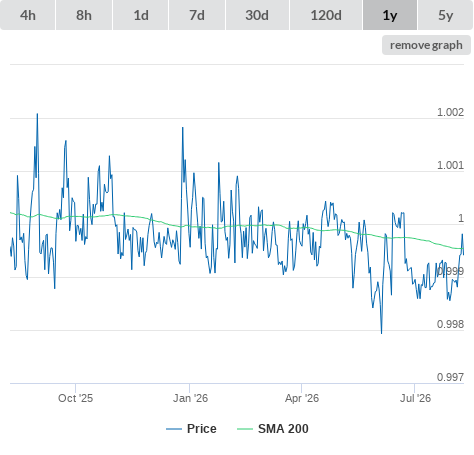Click the 1.002 y-axis value label

tap(450, 112)
